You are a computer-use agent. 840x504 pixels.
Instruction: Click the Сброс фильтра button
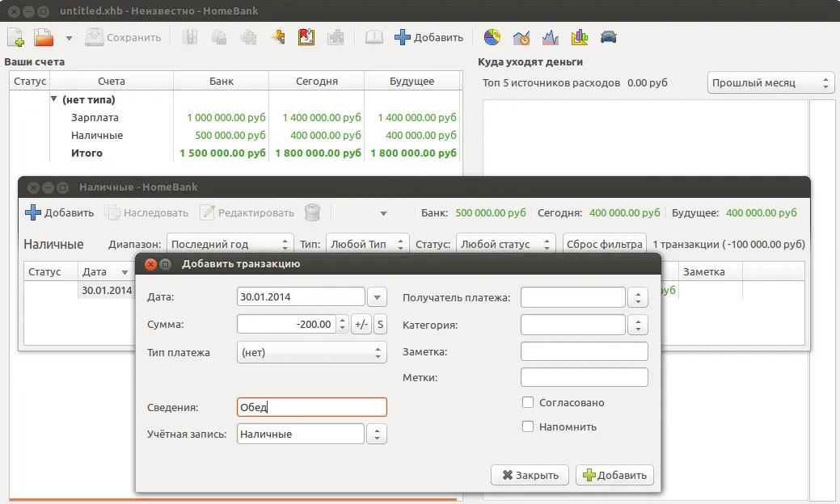tap(604, 244)
